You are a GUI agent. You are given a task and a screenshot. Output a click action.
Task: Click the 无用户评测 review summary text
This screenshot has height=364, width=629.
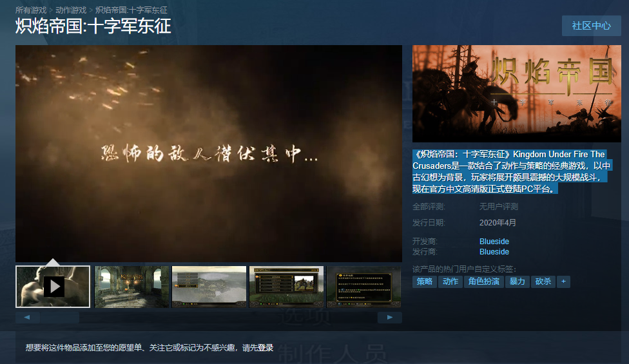pyautogui.click(x=499, y=206)
